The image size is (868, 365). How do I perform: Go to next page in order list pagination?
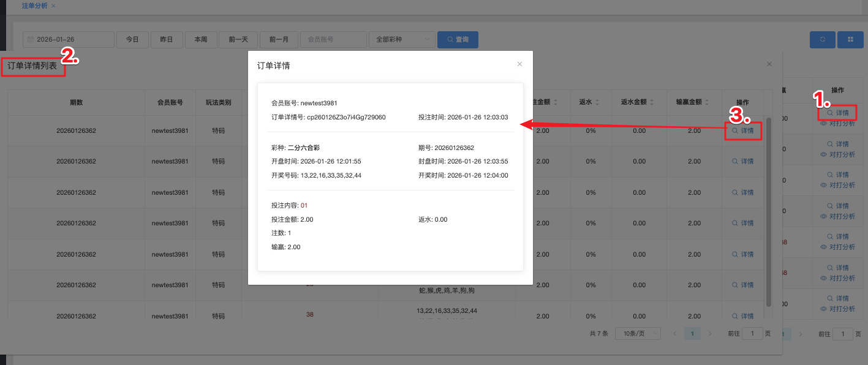click(710, 333)
